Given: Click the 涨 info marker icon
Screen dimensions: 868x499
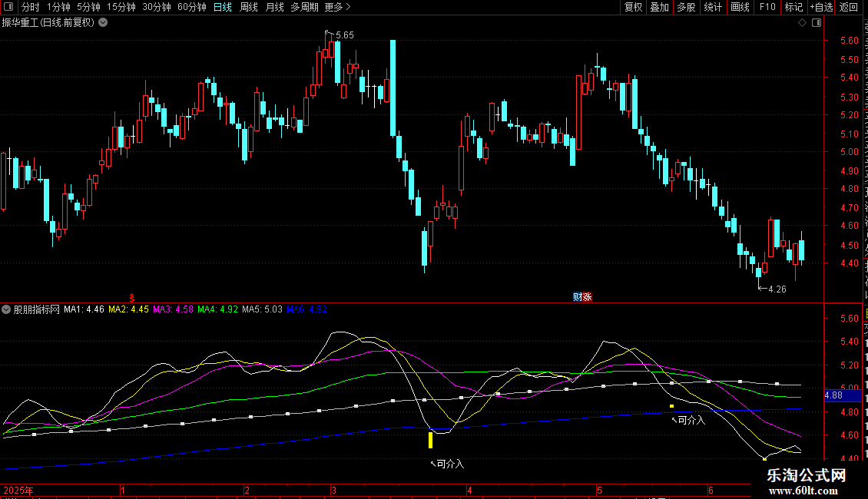Looking at the screenshot, I should (588, 297).
